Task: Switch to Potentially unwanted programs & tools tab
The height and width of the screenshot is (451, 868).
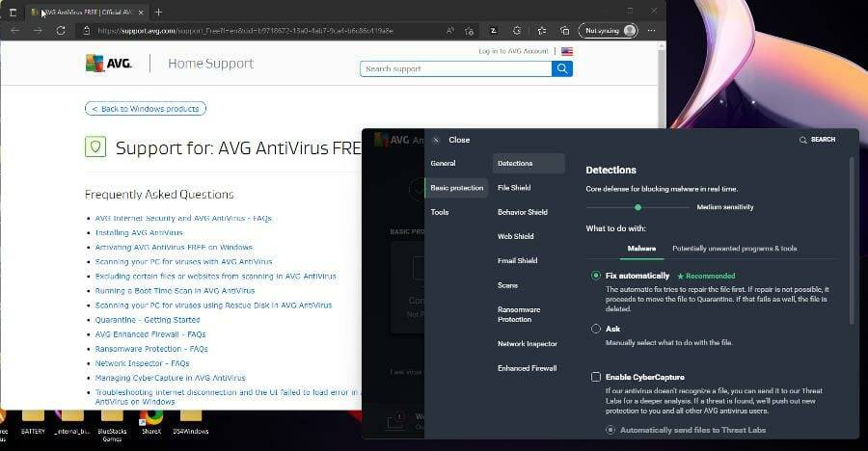Action: click(x=735, y=249)
